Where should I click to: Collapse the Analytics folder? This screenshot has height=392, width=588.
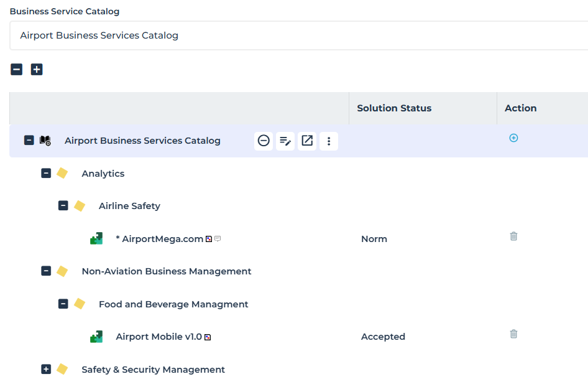(x=46, y=174)
